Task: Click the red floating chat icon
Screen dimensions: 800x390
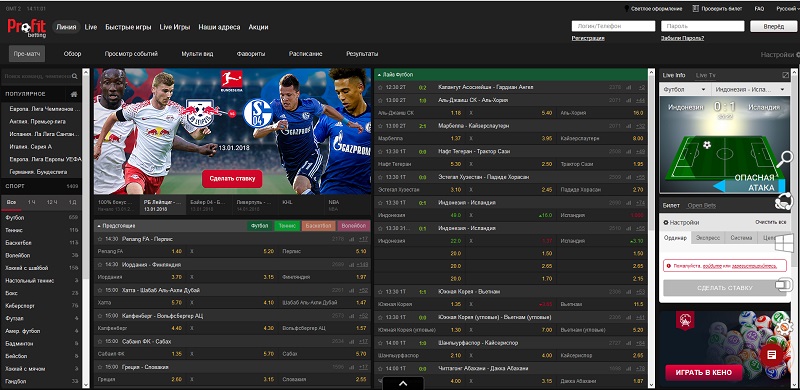Action: click(771, 354)
